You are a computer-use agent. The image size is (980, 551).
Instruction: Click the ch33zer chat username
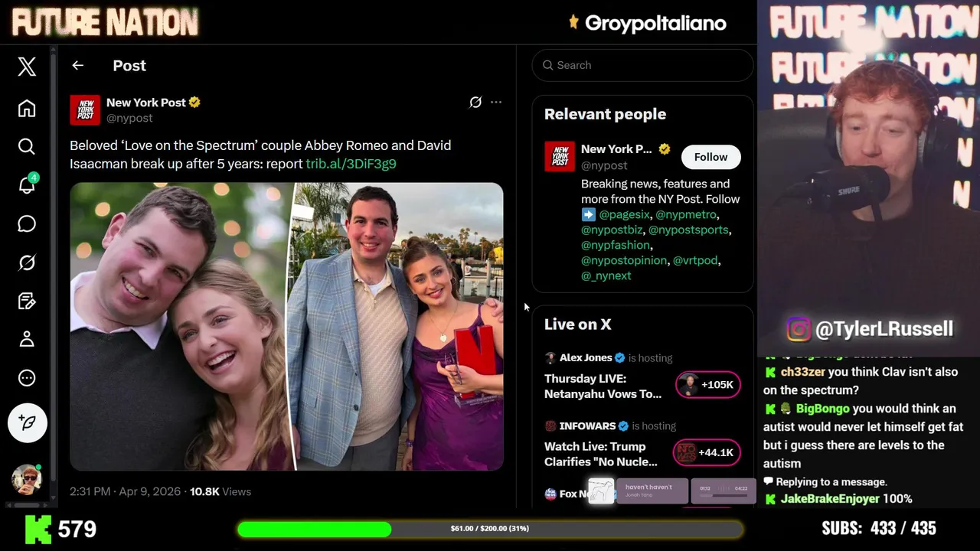[x=802, y=372]
